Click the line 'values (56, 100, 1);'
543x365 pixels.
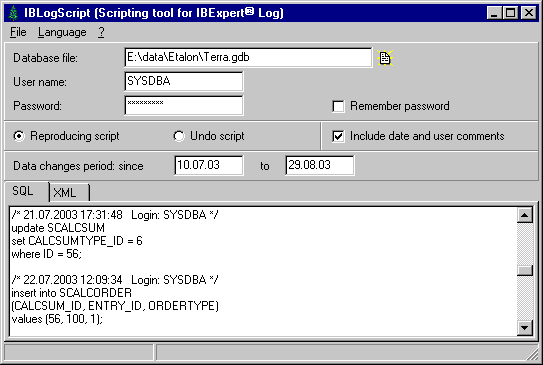(x=57, y=319)
